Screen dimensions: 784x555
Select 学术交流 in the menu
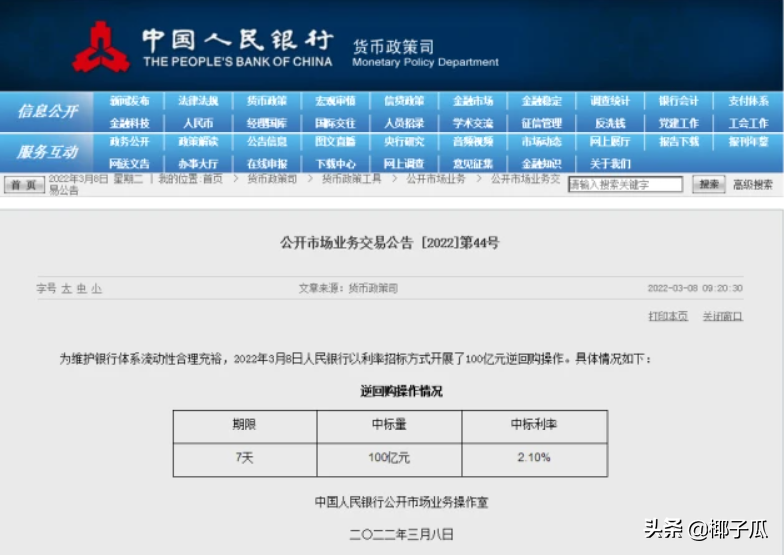point(472,123)
